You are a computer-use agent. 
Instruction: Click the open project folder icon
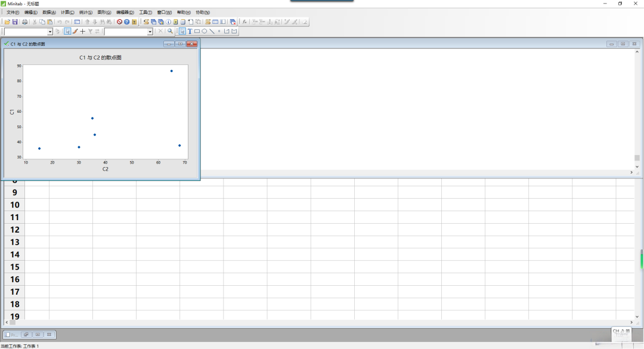coord(7,22)
